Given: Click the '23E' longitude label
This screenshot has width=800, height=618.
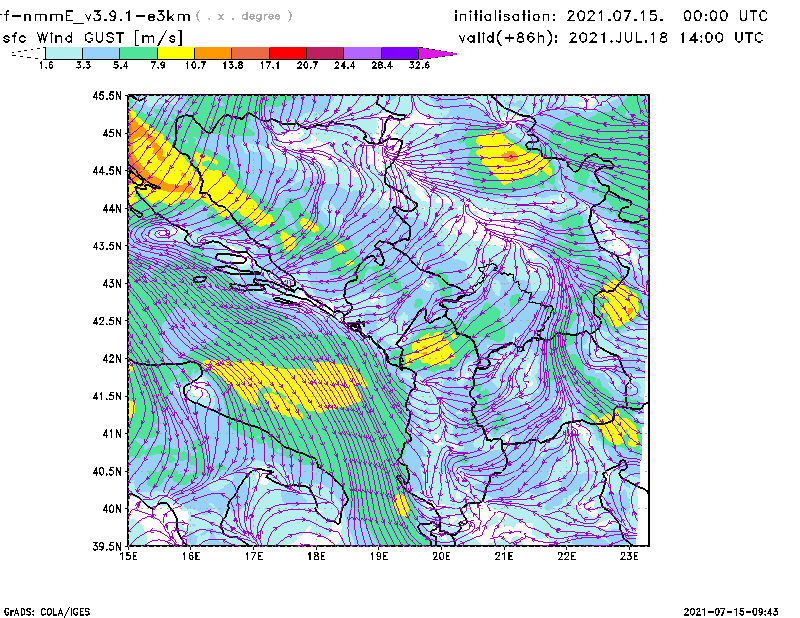Looking at the screenshot, I should (x=629, y=556).
